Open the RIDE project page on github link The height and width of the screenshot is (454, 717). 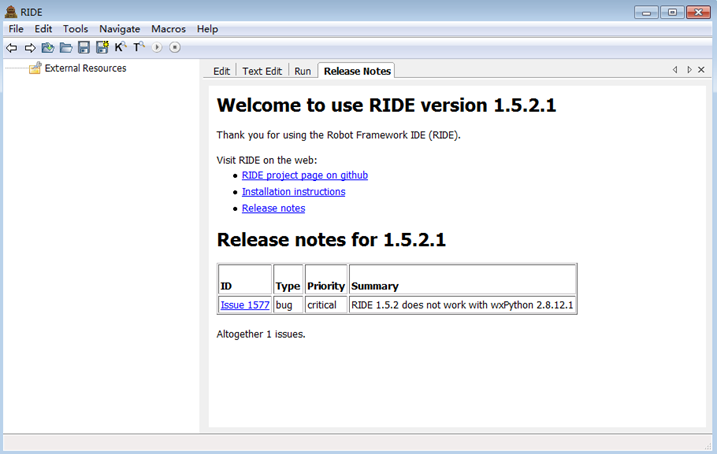pos(305,175)
